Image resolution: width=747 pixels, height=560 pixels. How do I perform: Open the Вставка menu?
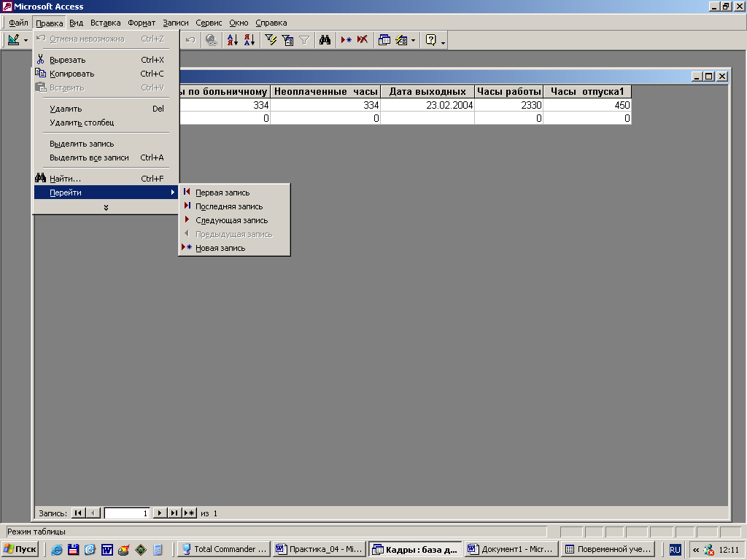tap(105, 23)
